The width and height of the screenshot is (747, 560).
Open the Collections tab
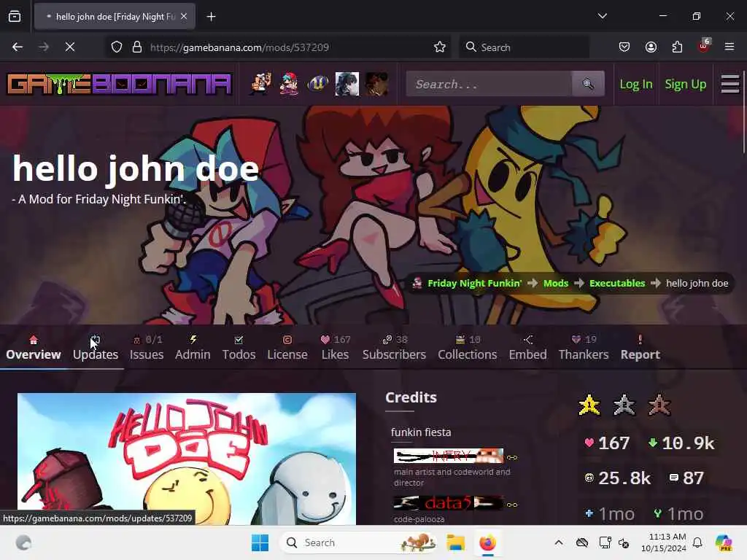tap(468, 349)
